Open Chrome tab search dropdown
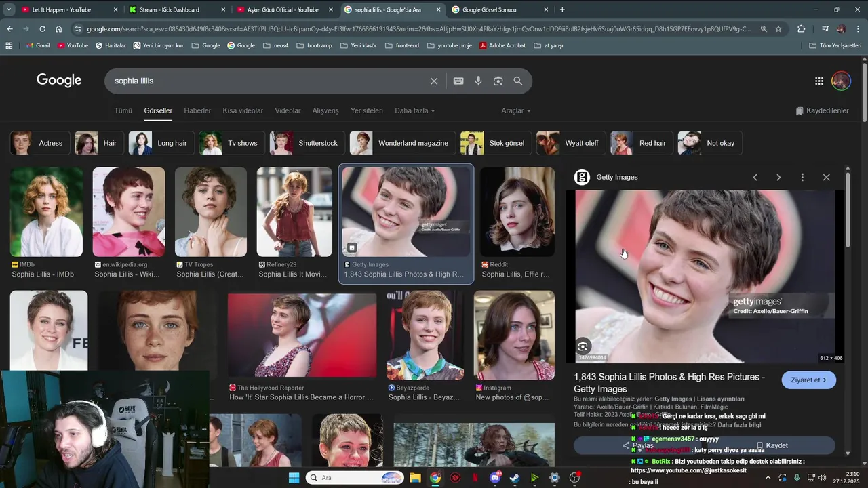Viewport: 868px width, 488px height. pos(9,9)
